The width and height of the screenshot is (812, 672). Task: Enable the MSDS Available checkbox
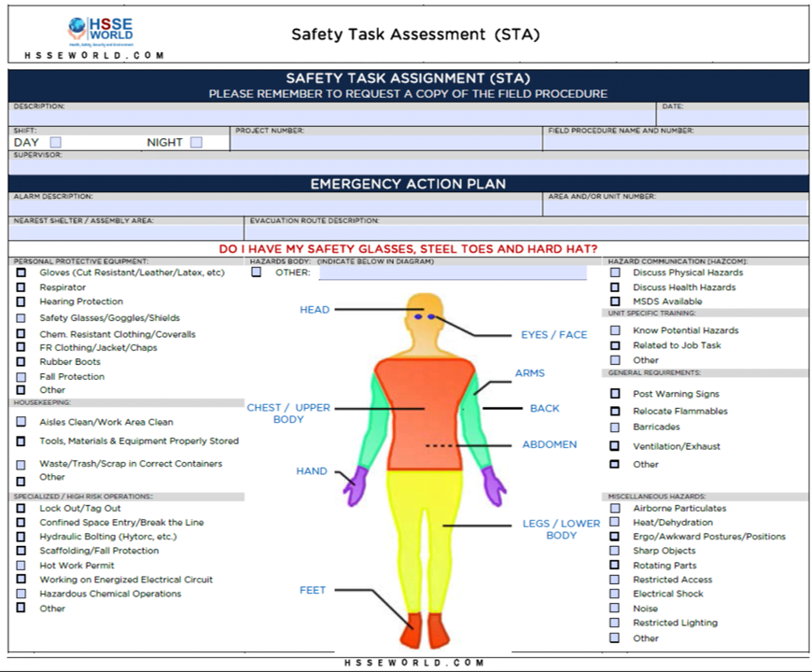[x=615, y=301]
